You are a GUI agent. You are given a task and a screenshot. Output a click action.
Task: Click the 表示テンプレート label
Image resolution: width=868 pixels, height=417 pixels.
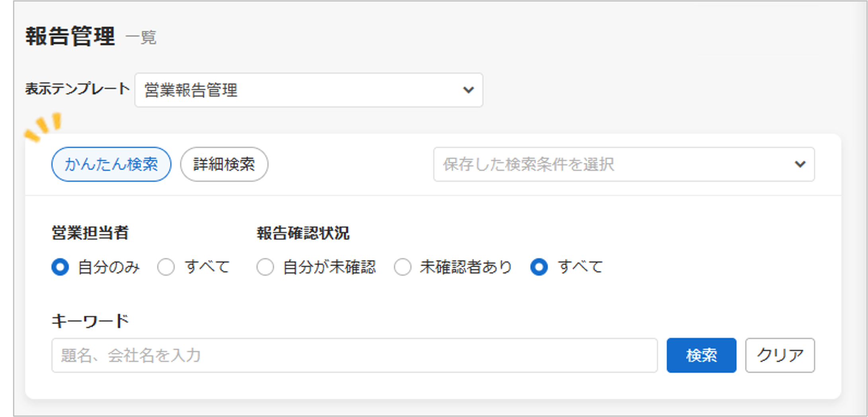(x=77, y=89)
